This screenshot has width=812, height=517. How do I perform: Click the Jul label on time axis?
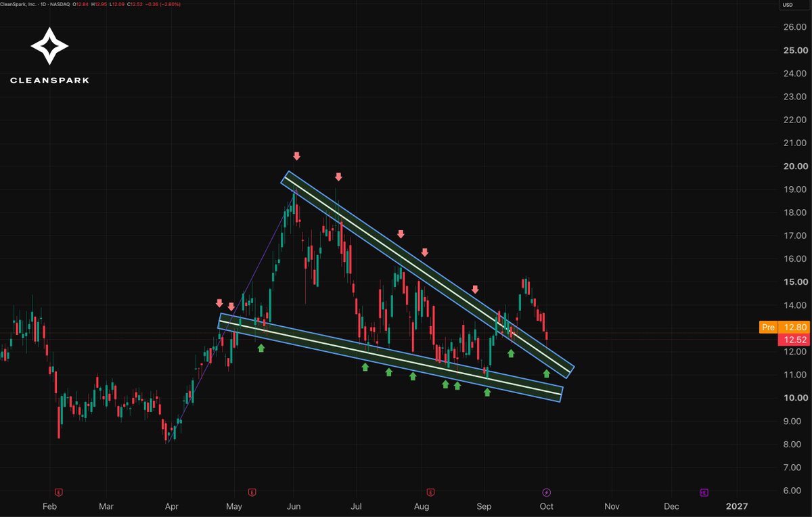tap(356, 506)
